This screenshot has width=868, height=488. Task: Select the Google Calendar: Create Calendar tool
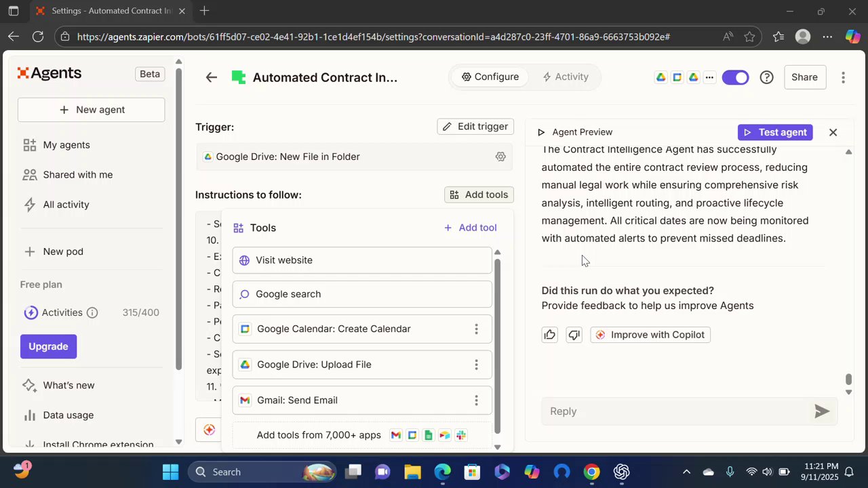point(362,329)
